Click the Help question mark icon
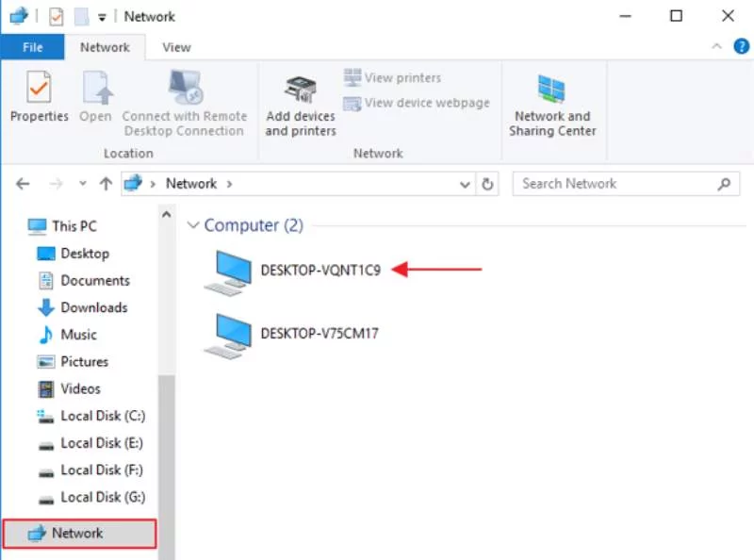 (741, 47)
